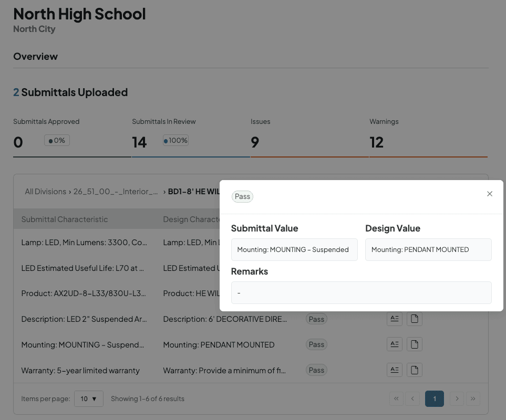Screen dimensions: 506x420
Task: Select Warranty: 5-year limited warranty cell
Action: [80, 370]
